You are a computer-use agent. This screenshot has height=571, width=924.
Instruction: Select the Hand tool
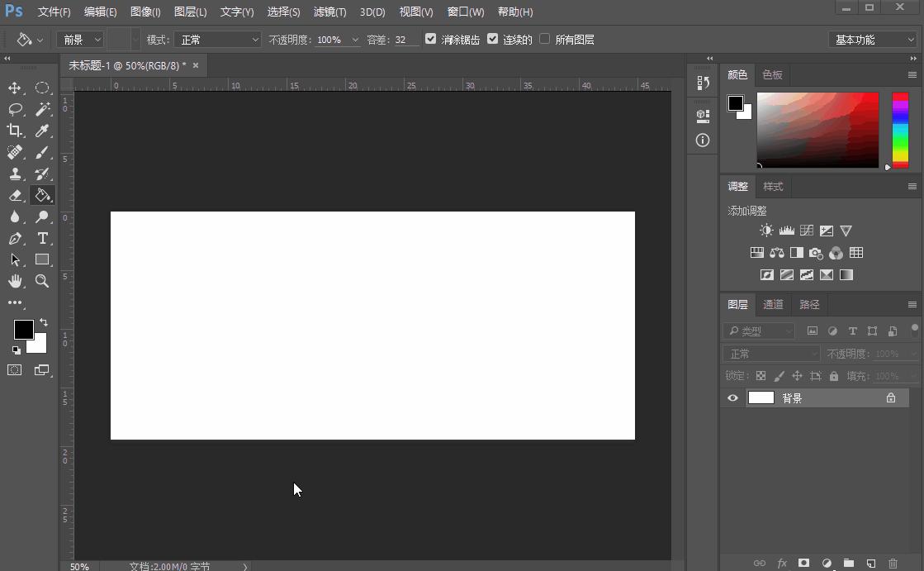point(15,281)
